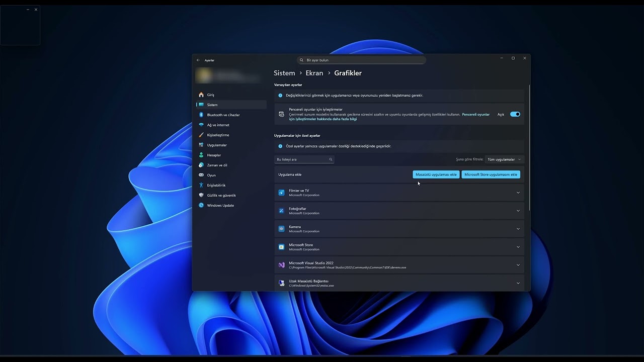Click the blurred user profile area
The image size is (644, 362).
coord(228,76)
